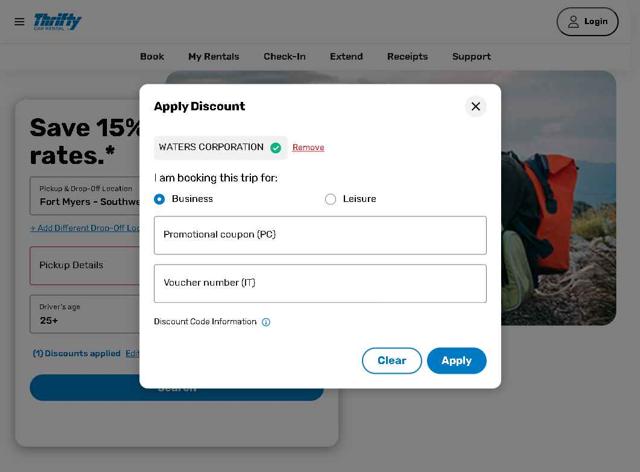Click the green Waters Corporation checkmark icon
Viewport: 640px width, 472px height.
coord(276,148)
